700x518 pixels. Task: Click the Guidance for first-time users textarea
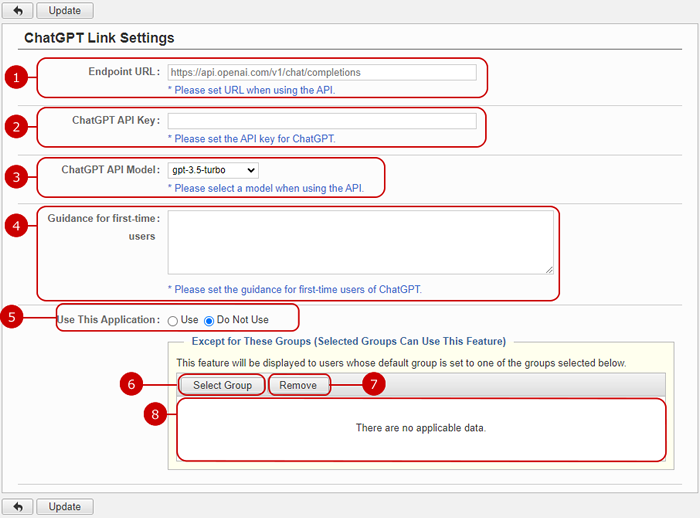pos(361,242)
